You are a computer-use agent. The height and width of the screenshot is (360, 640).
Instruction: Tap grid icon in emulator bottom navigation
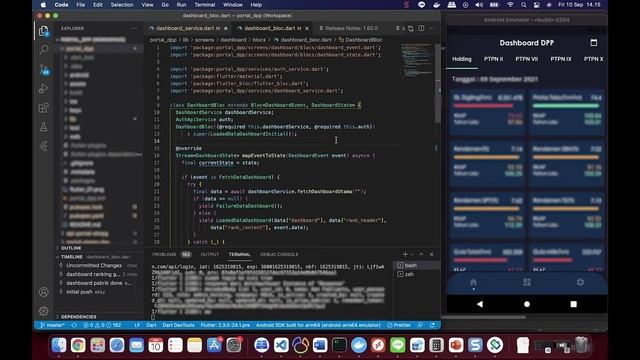pos(527,282)
